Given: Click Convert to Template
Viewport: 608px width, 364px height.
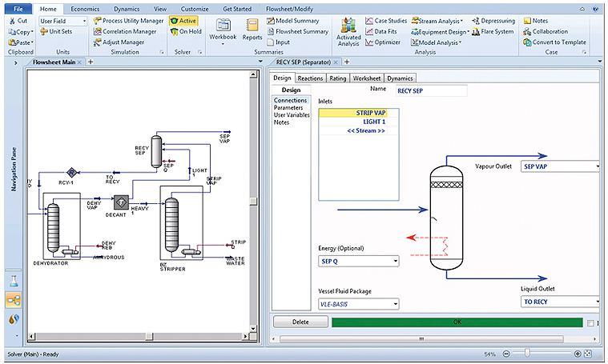Looking at the screenshot, I should pyautogui.click(x=554, y=42).
